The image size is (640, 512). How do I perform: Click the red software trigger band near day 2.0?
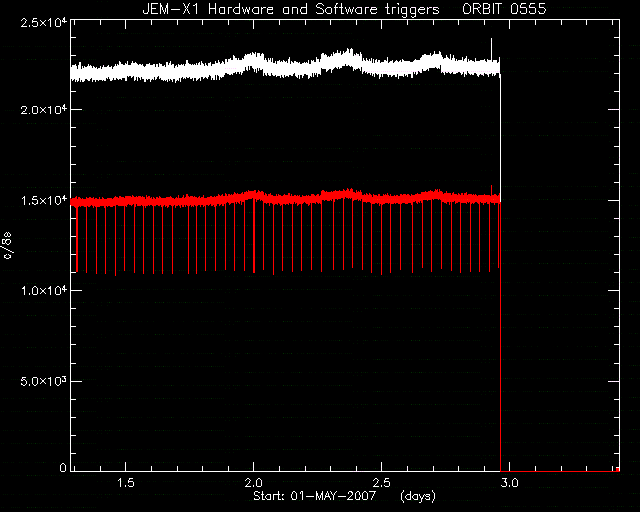pyautogui.click(x=253, y=197)
